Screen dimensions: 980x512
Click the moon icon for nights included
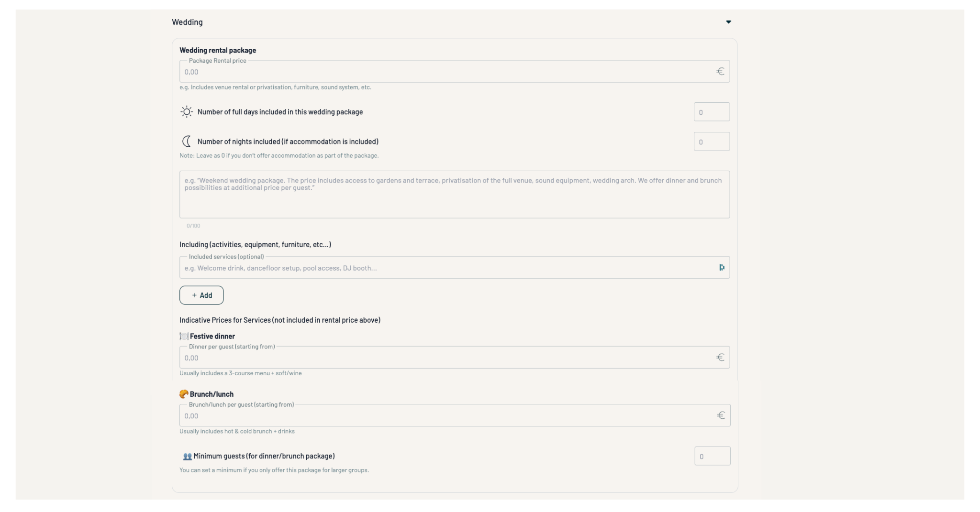187,142
